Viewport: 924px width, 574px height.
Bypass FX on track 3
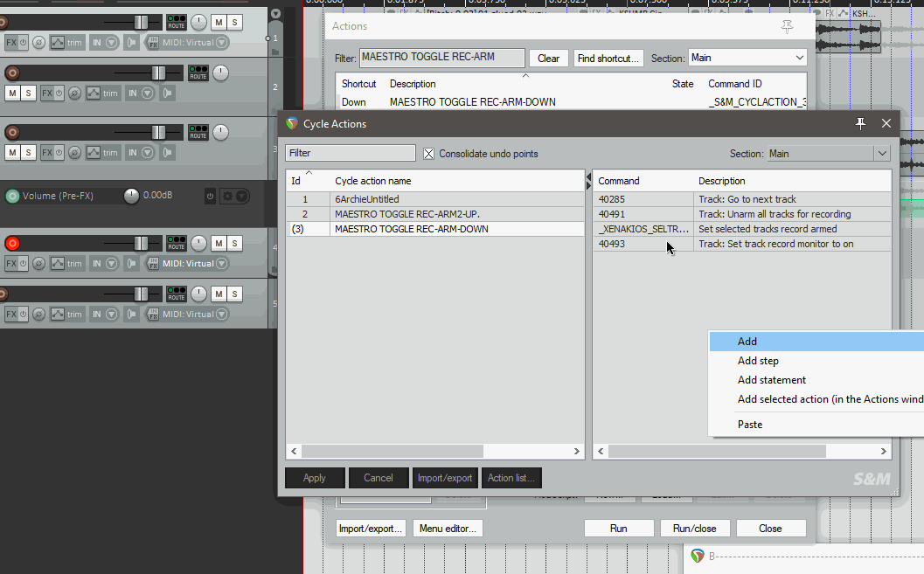point(59,153)
